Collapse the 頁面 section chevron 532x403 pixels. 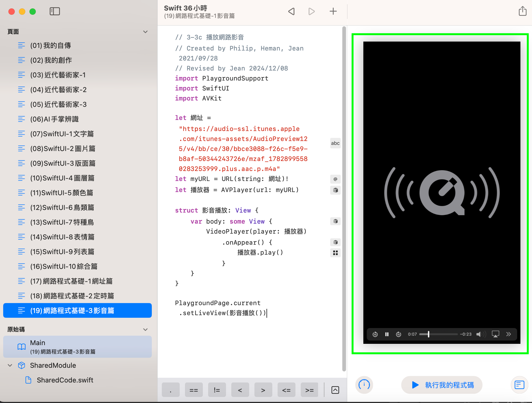(145, 32)
